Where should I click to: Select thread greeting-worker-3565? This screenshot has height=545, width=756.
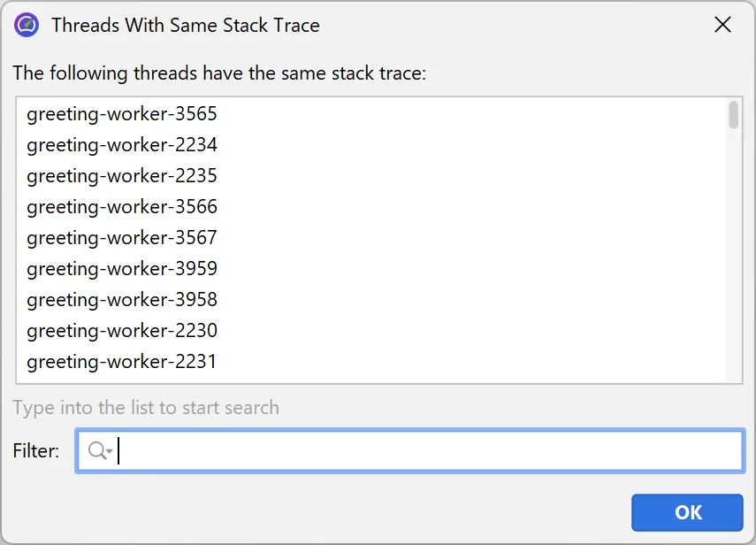pyautogui.click(x=122, y=114)
